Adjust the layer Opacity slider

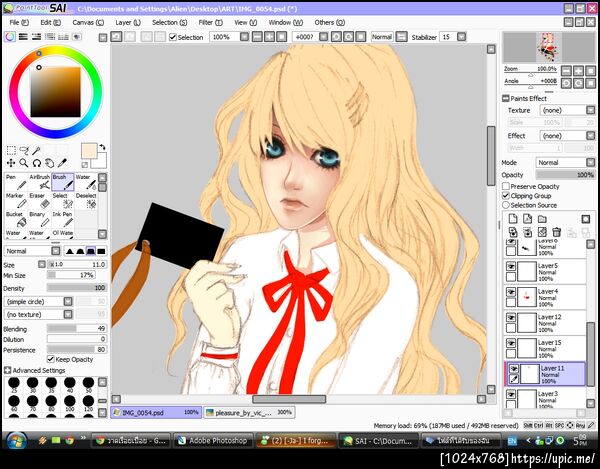point(566,175)
